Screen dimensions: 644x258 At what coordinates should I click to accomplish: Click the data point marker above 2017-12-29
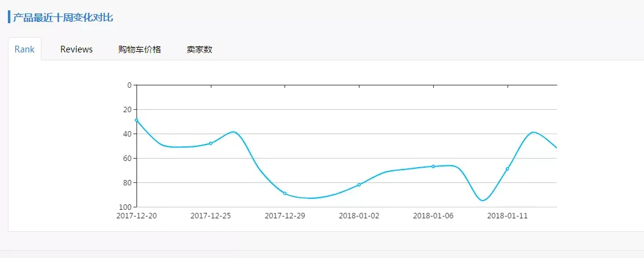(285, 193)
